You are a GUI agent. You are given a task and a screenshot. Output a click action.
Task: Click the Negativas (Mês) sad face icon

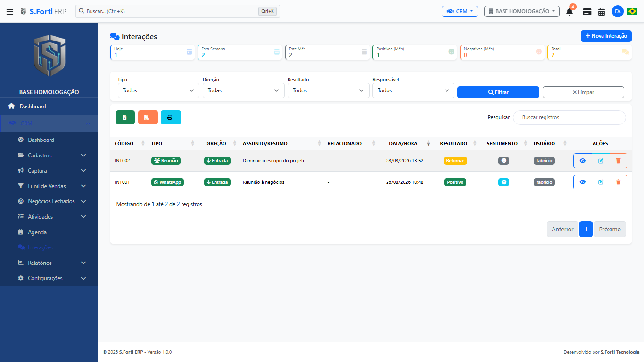pos(539,52)
